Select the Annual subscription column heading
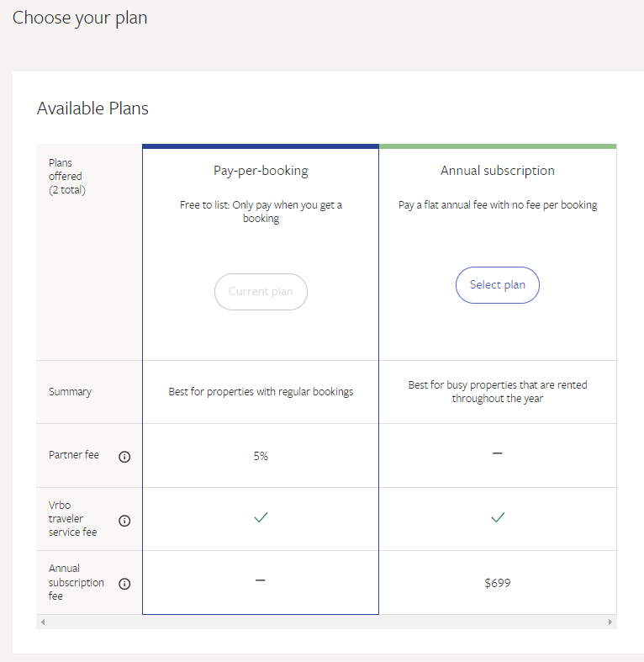644x662 pixels. pos(498,171)
